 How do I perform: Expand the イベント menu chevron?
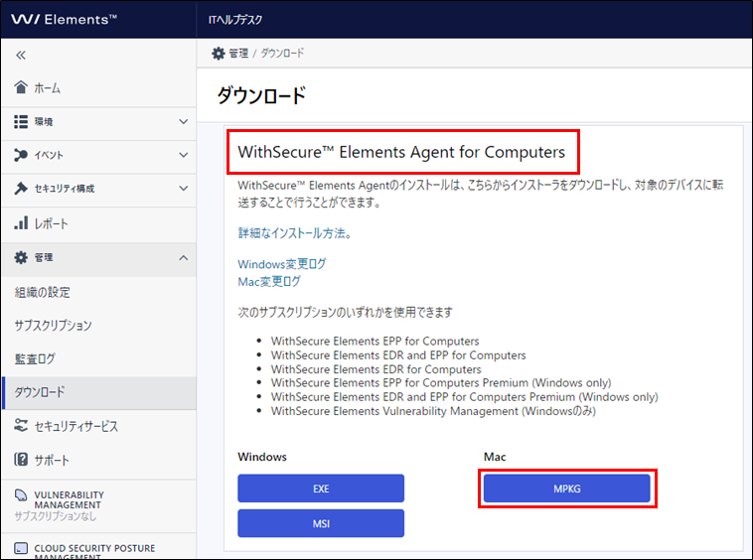(184, 155)
